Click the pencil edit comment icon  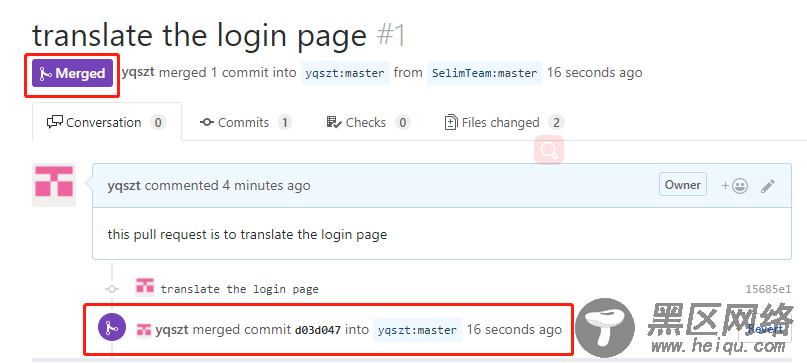tap(767, 186)
